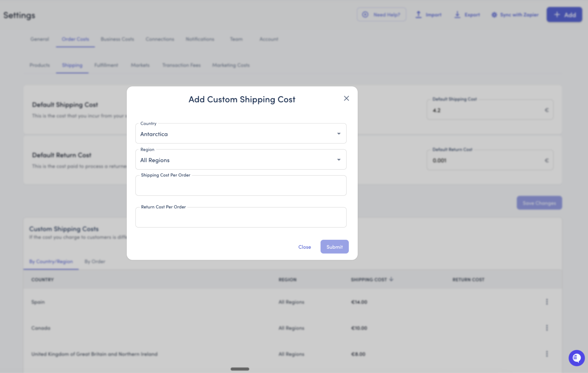The height and width of the screenshot is (373, 588).
Task: Click the plus Add button
Action: 564,15
